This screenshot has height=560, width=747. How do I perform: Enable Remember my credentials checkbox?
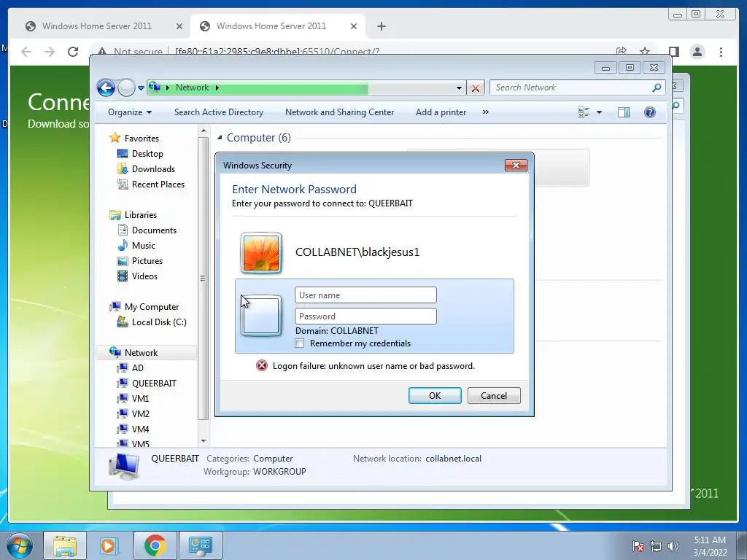[300, 343]
